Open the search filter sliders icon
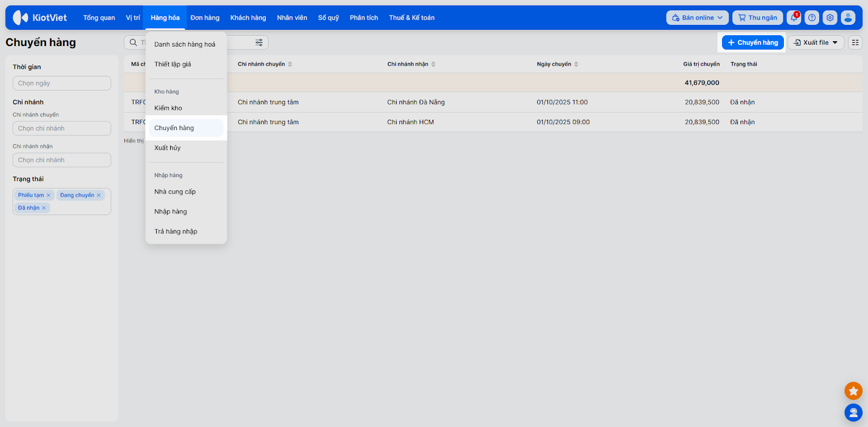This screenshot has height=427, width=868. [x=259, y=42]
